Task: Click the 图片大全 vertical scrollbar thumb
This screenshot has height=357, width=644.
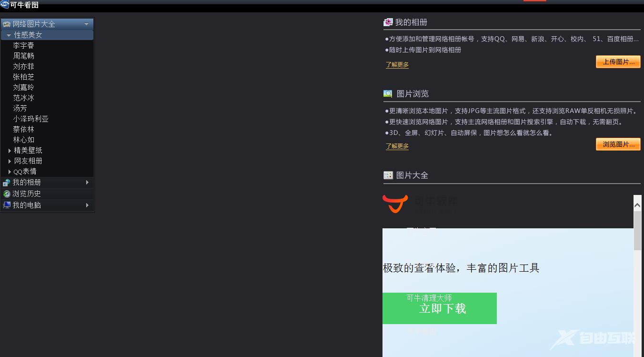Action: click(x=637, y=231)
